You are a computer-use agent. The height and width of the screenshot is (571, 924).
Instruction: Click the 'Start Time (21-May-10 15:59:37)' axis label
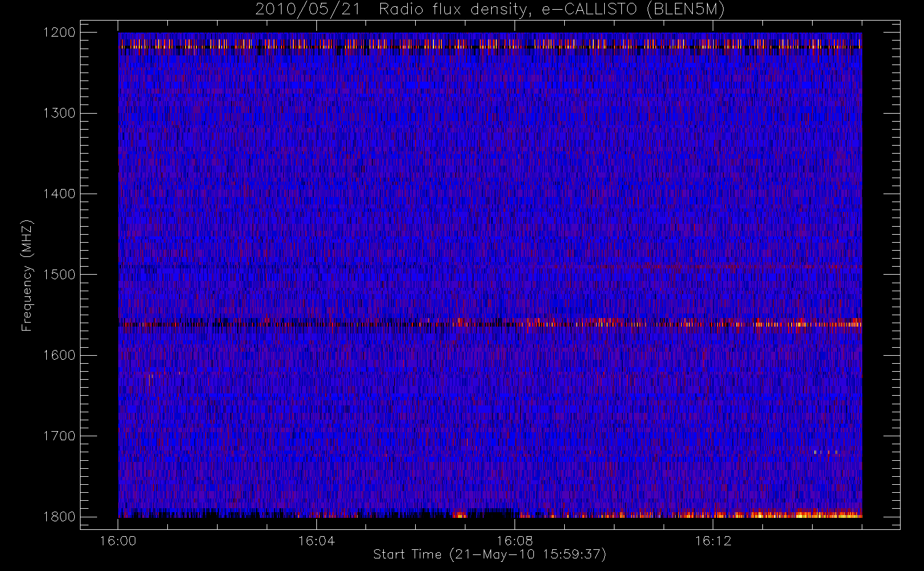489,554
